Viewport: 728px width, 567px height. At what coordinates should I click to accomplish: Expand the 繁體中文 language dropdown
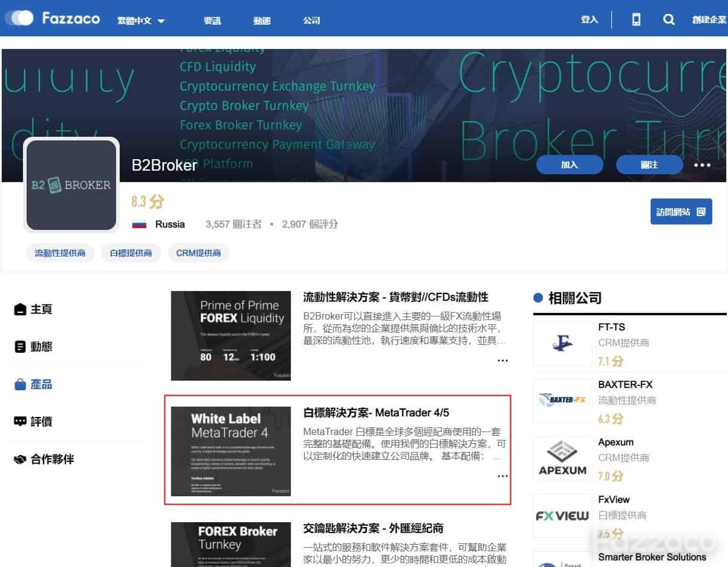pos(141,21)
